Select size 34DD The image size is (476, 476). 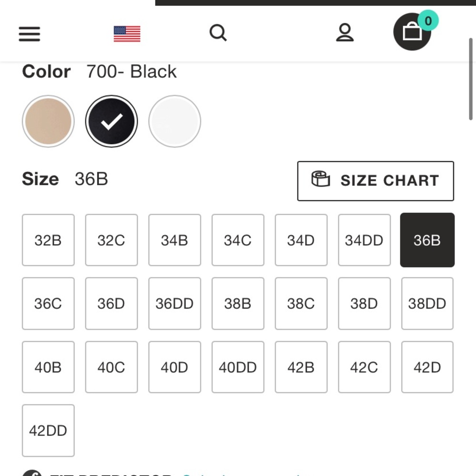[364, 240]
